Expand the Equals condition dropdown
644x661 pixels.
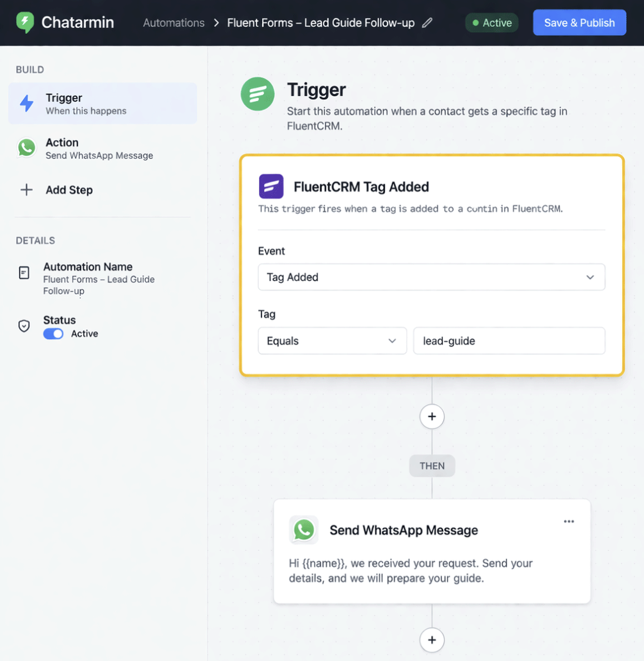332,341
